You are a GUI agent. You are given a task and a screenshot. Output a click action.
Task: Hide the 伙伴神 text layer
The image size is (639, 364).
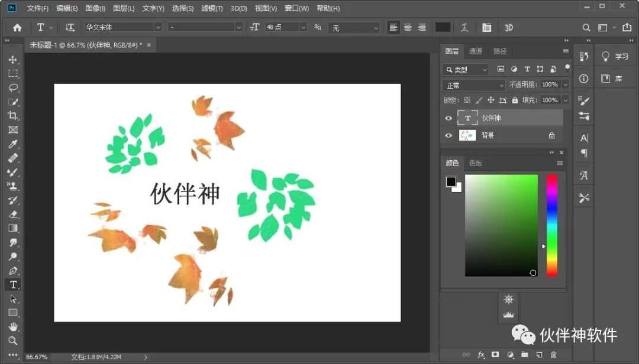tap(448, 117)
